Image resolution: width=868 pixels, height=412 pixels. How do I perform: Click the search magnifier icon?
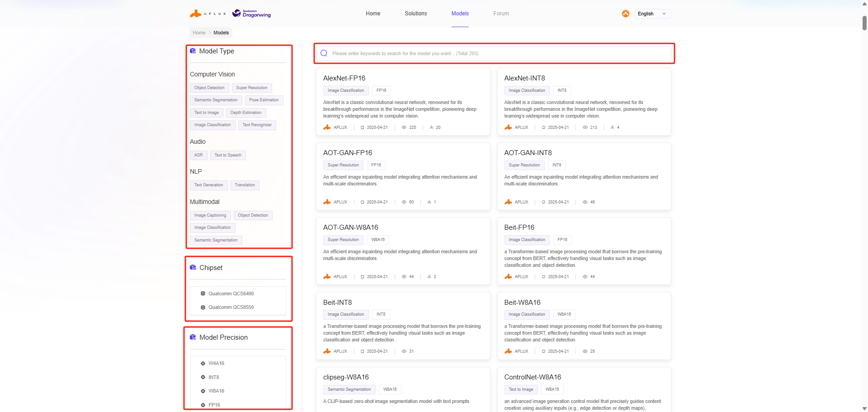(x=324, y=53)
